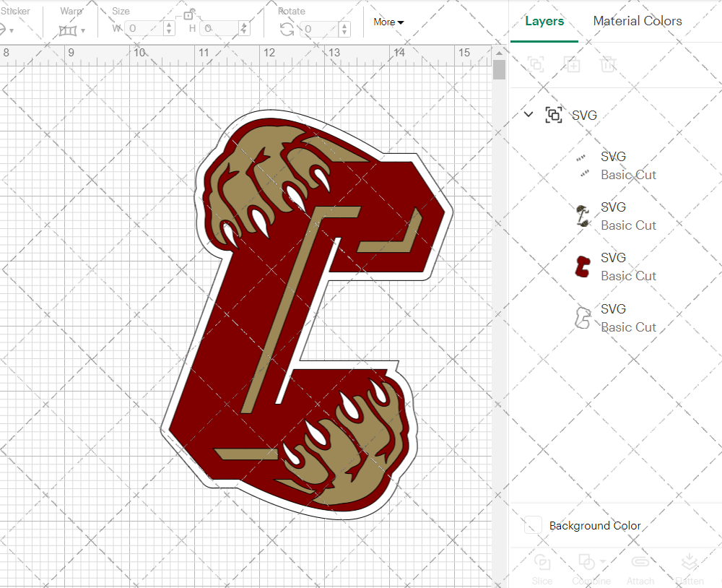Click the Delete layer trash icon
Viewport: 722px width, 588px height.
[x=608, y=64]
